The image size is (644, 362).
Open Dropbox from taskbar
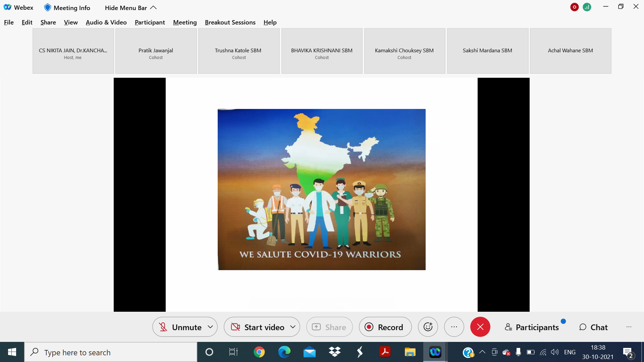[335, 352]
